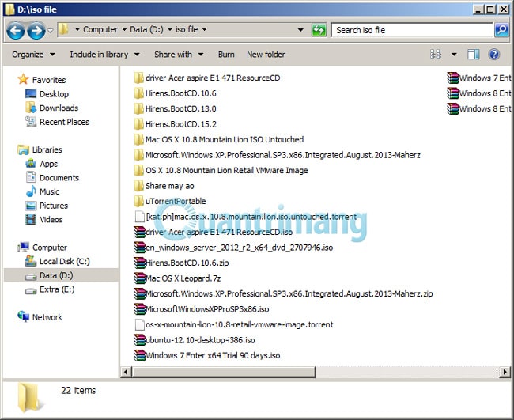514x420 pixels.
Task: Select the Hirens.BootCD.10.6 folder
Action: click(175, 93)
